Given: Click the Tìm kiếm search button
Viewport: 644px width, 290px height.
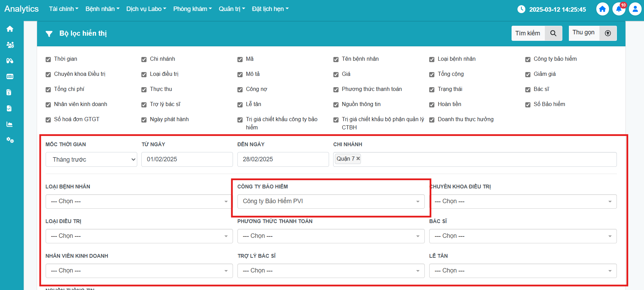Looking at the screenshot, I should [x=537, y=33].
